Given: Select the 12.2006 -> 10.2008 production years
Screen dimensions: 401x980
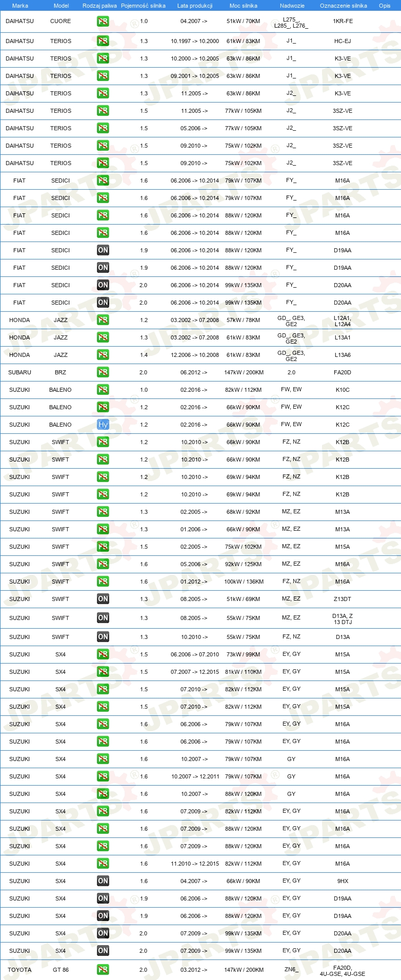Looking at the screenshot, I should pos(195,355).
